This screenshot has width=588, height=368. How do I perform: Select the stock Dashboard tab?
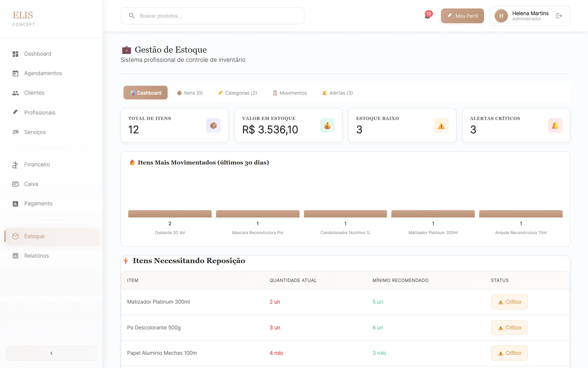click(x=146, y=93)
